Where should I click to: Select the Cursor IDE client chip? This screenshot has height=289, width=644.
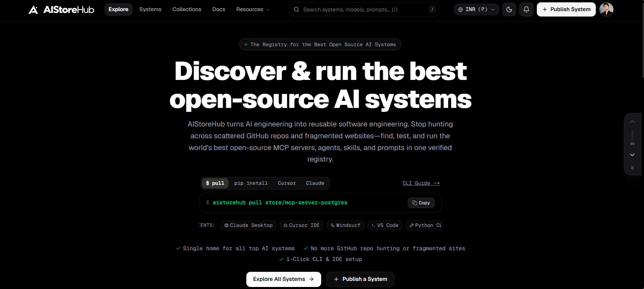pos(302,225)
